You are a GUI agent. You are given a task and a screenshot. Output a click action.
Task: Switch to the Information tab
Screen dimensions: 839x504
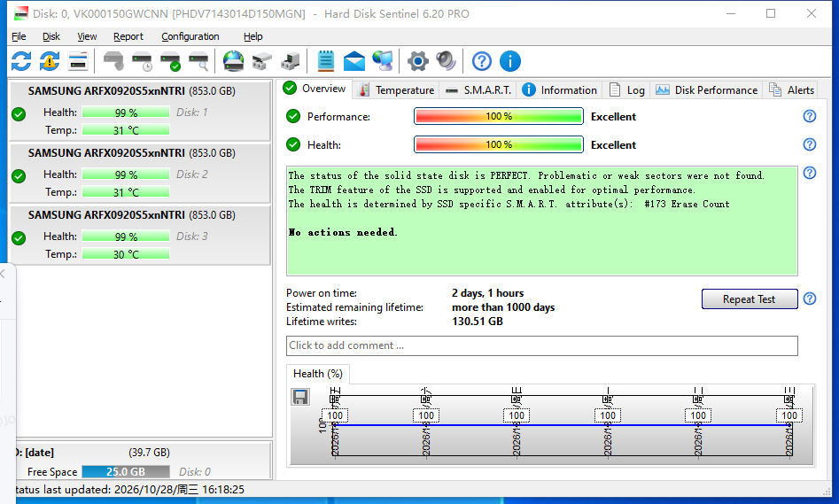coord(560,89)
